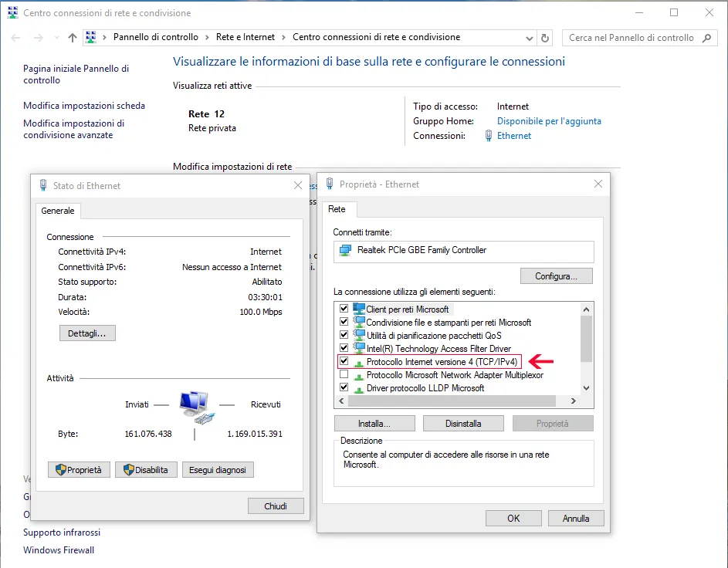
Task: Click the refresh icon in address bar
Action: click(x=546, y=38)
